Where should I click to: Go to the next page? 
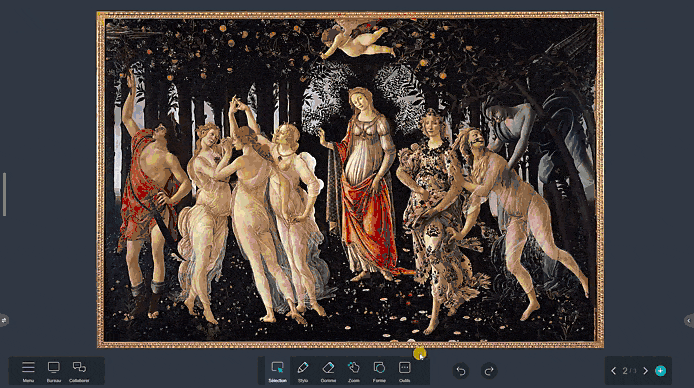[x=645, y=371]
